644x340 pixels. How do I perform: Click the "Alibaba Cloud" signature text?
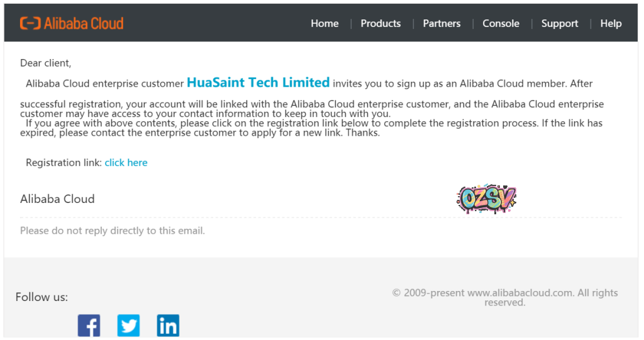click(x=57, y=199)
